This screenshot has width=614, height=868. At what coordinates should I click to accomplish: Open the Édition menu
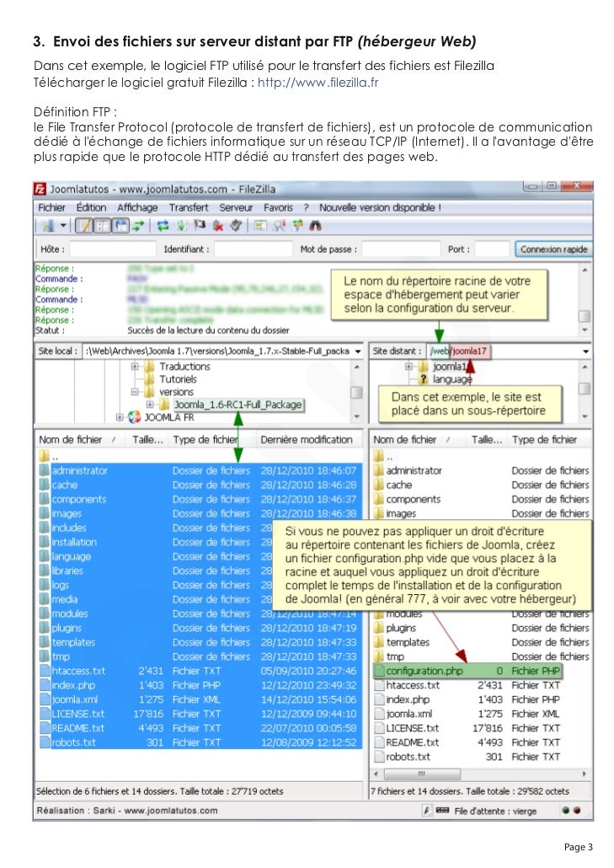[x=91, y=207]
